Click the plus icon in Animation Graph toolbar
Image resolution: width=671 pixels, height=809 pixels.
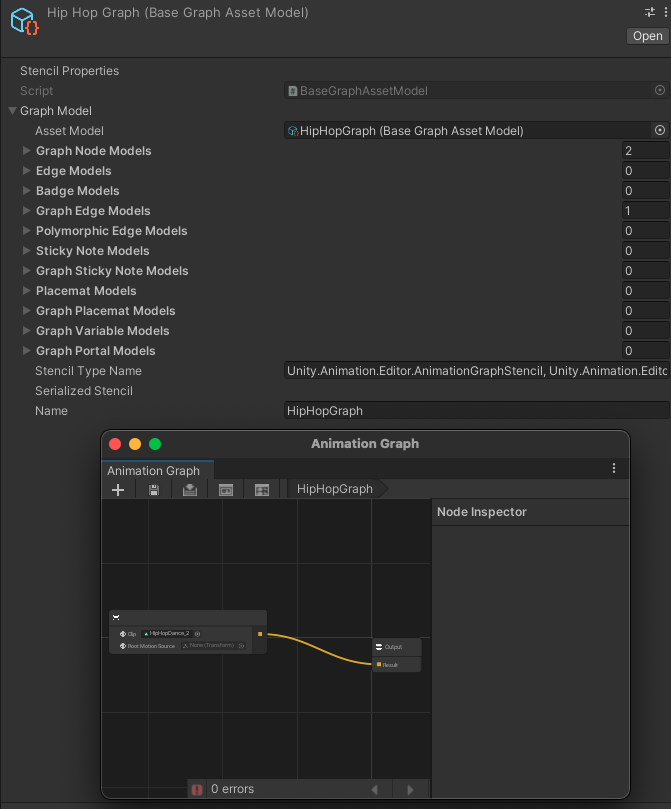[x=118, y=490]
